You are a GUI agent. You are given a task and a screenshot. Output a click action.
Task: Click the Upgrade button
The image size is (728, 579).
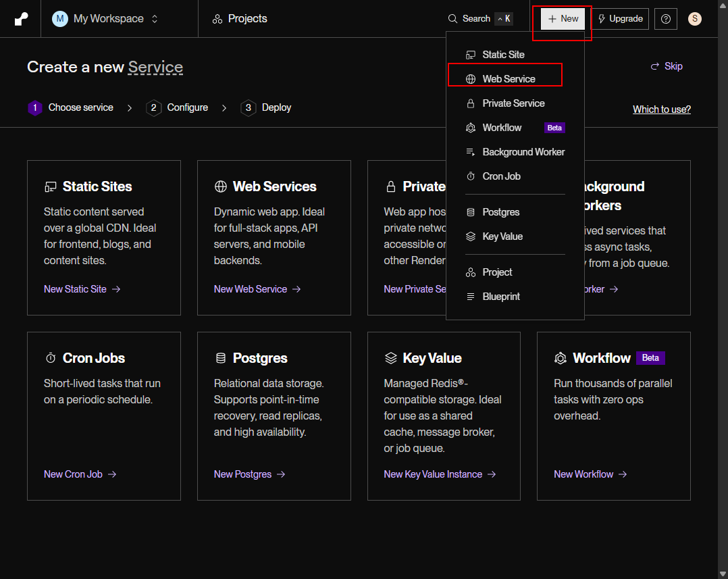(620, 18)
